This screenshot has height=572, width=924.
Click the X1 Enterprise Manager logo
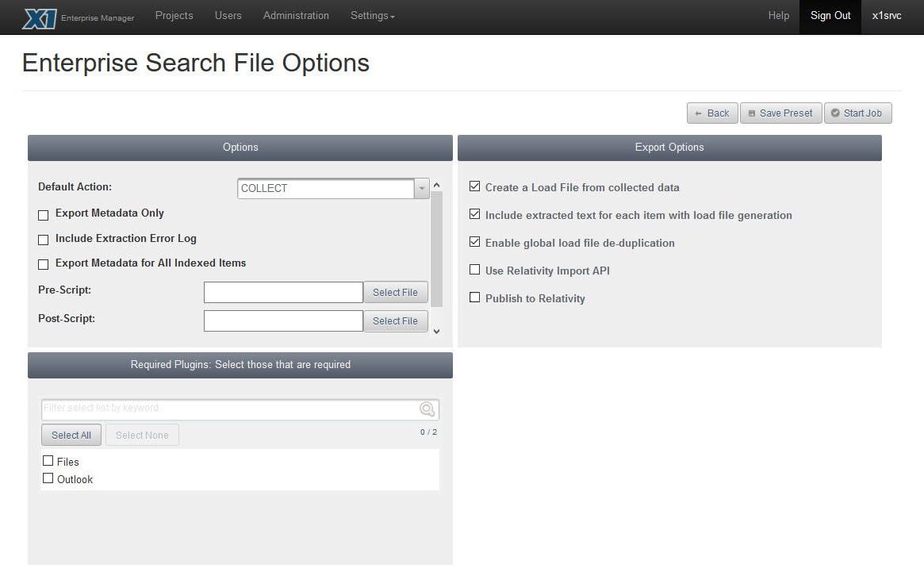[40, 17]
